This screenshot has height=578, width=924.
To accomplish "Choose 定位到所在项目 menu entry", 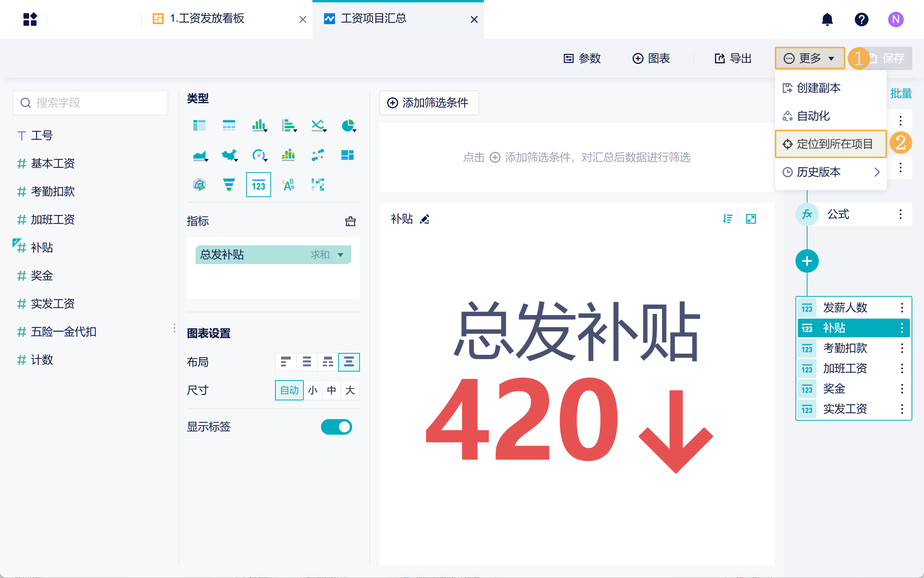I will coord(831,144).
